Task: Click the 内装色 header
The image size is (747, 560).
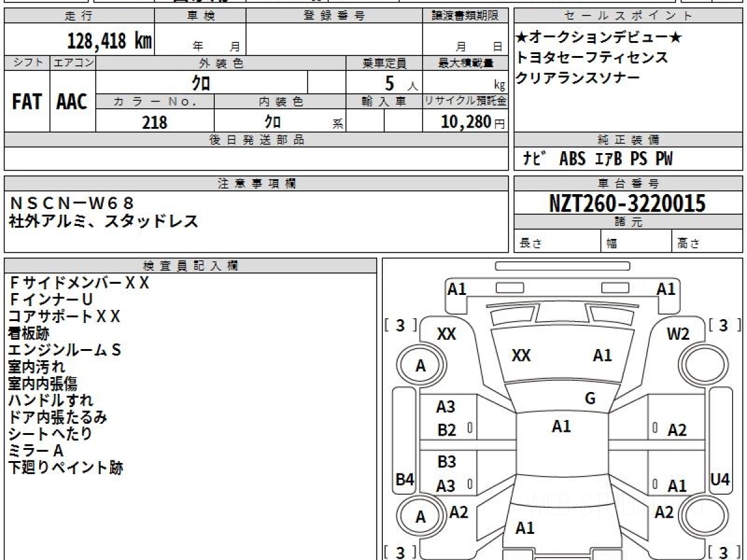Action: [x=280, y=101]
